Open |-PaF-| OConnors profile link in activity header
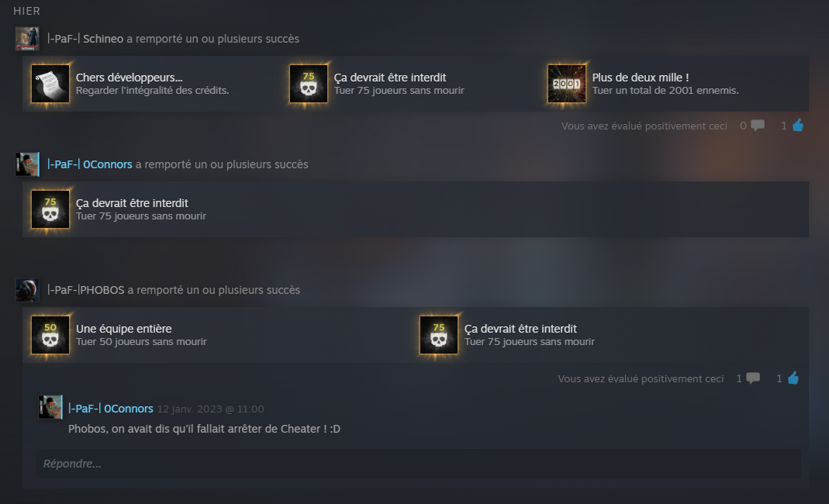Screen dimensions: 829x504 coord(89,164)
